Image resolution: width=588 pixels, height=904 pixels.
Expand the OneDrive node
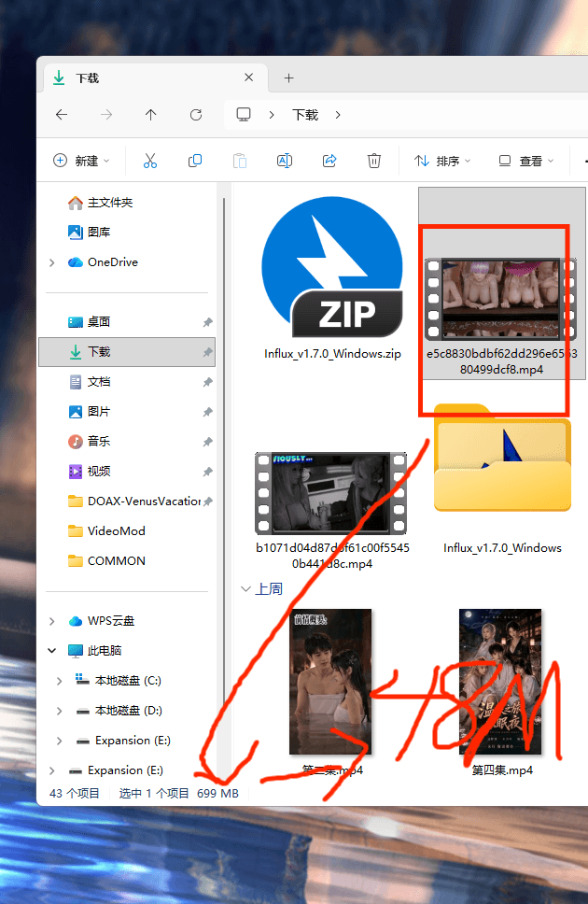tap(52, 262)
